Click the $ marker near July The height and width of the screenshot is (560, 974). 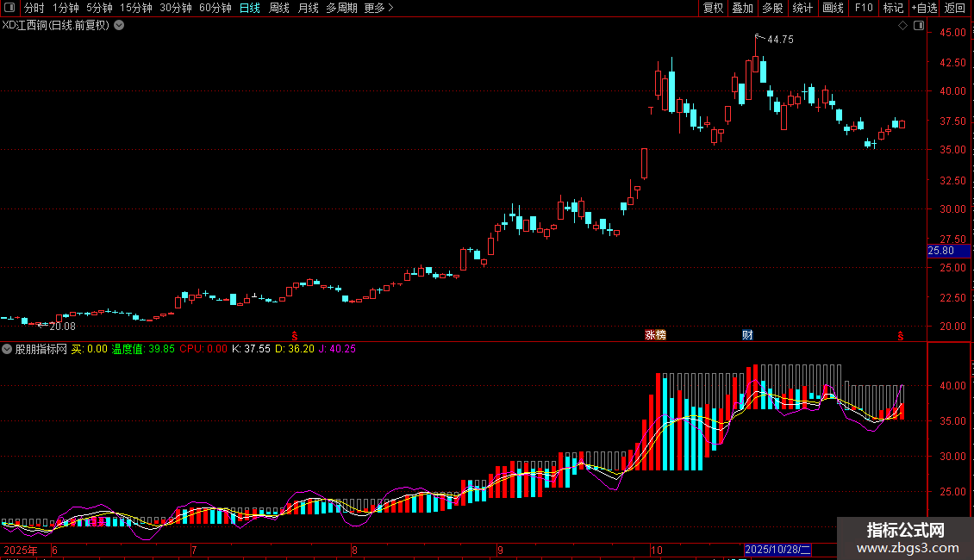click(295, 336)
